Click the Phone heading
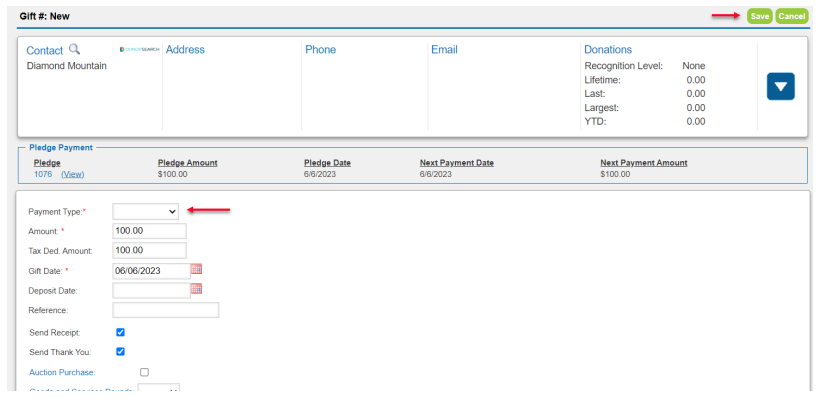 coord(320,50)
